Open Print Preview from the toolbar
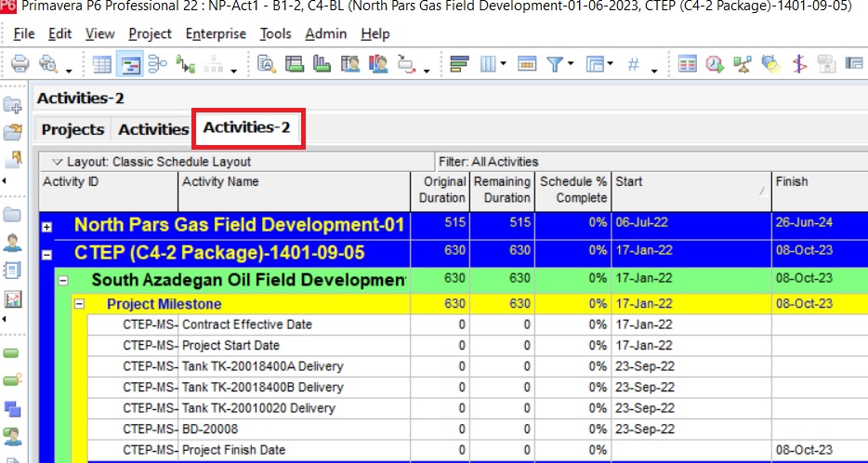 click(48, 64)
